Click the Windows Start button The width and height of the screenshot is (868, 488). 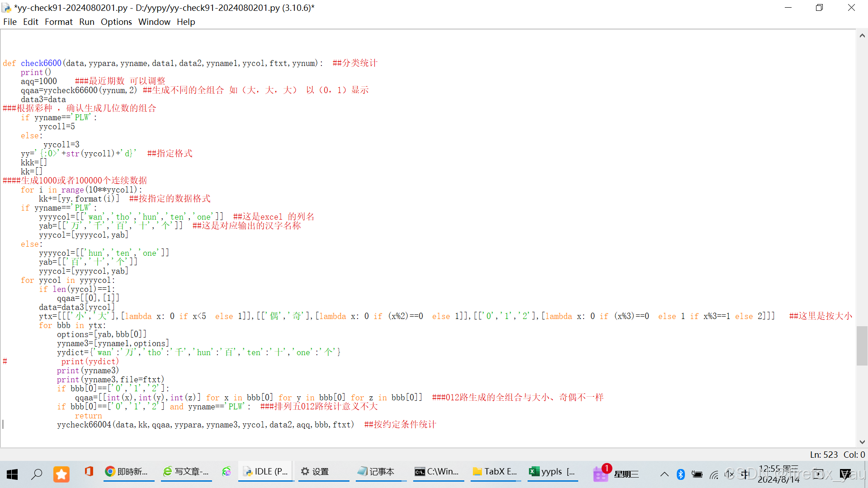point(12,474)
